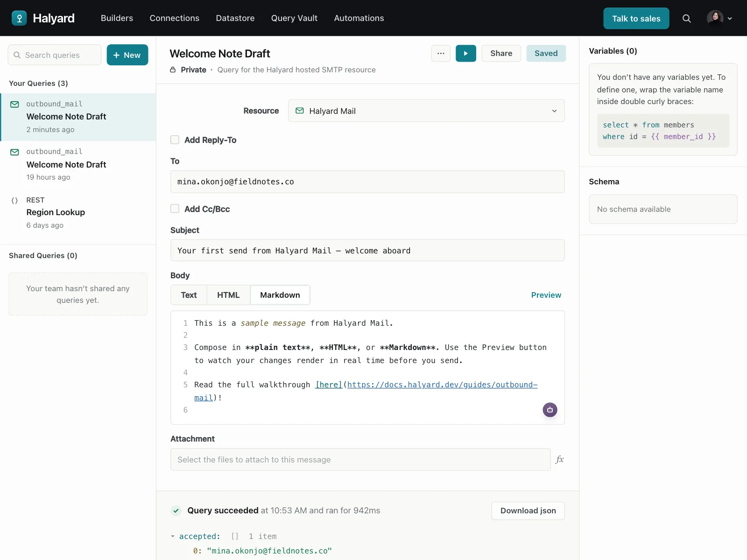Enable the Add Cc/Bcc checkbox
The image size is (747, 560).
point(175,209)
